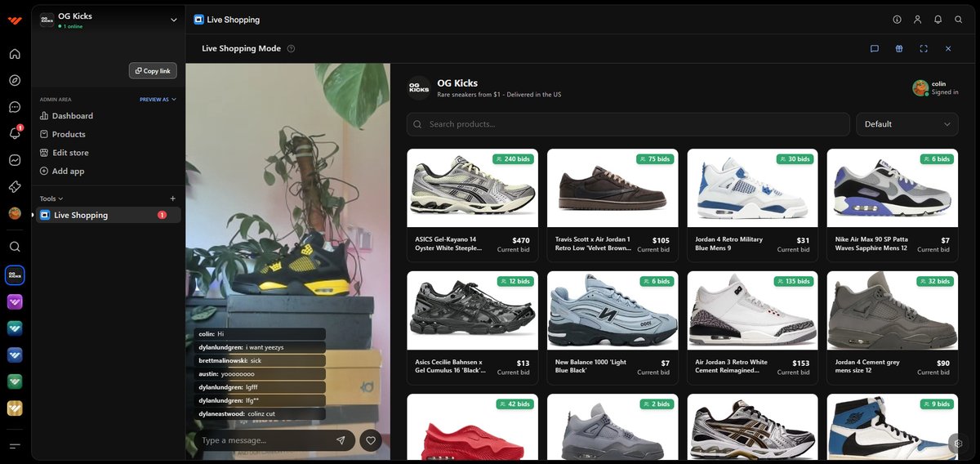Click the OG Kicks store logo in shop header
This screenshot has width=980, height=464.
click(419, 87)
